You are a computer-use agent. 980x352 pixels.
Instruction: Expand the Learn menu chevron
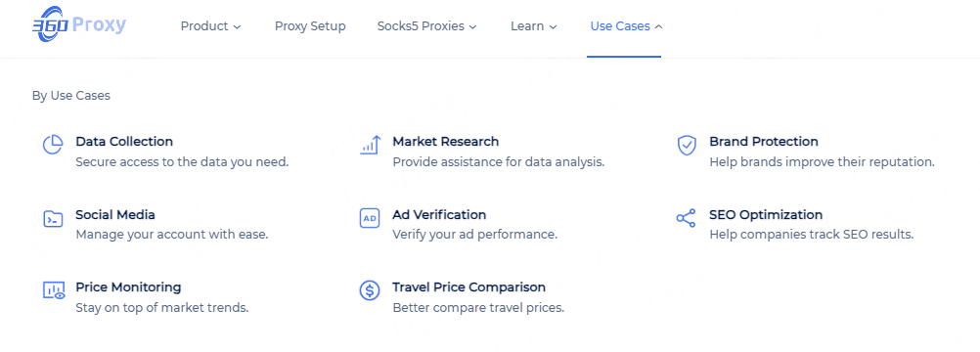coord(553,26)
